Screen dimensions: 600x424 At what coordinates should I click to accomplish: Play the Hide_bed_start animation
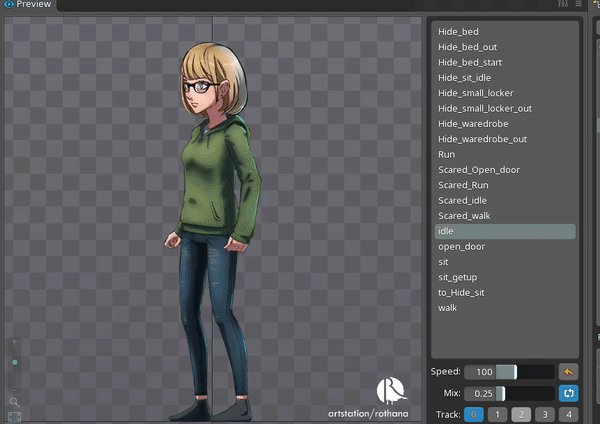pos(505,62)
